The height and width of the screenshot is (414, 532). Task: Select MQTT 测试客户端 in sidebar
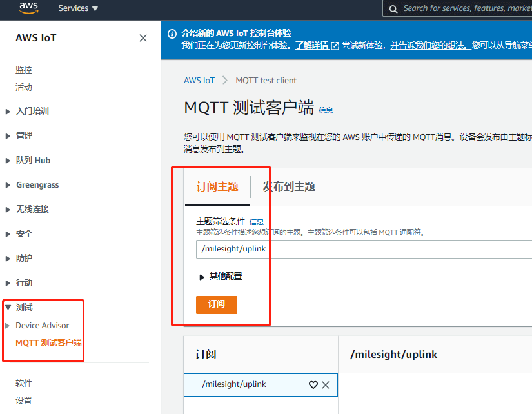coord(48,342)
